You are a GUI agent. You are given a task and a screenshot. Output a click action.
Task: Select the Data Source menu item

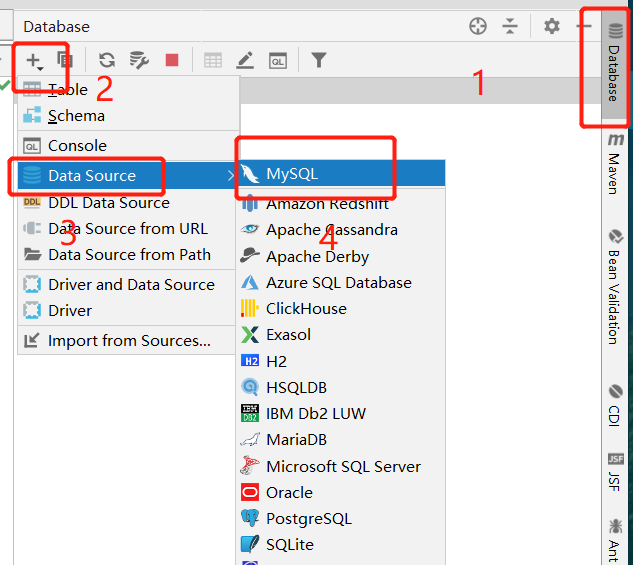127,176
